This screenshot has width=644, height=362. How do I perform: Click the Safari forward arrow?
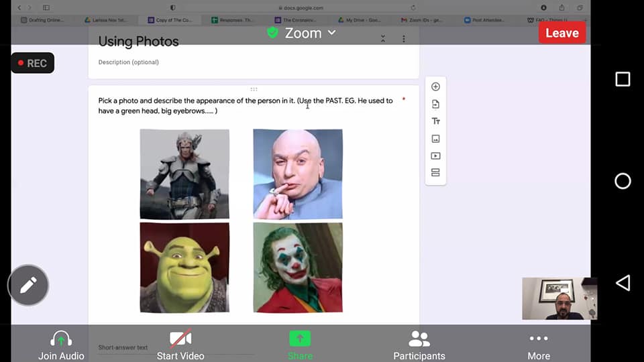(30, 8)
